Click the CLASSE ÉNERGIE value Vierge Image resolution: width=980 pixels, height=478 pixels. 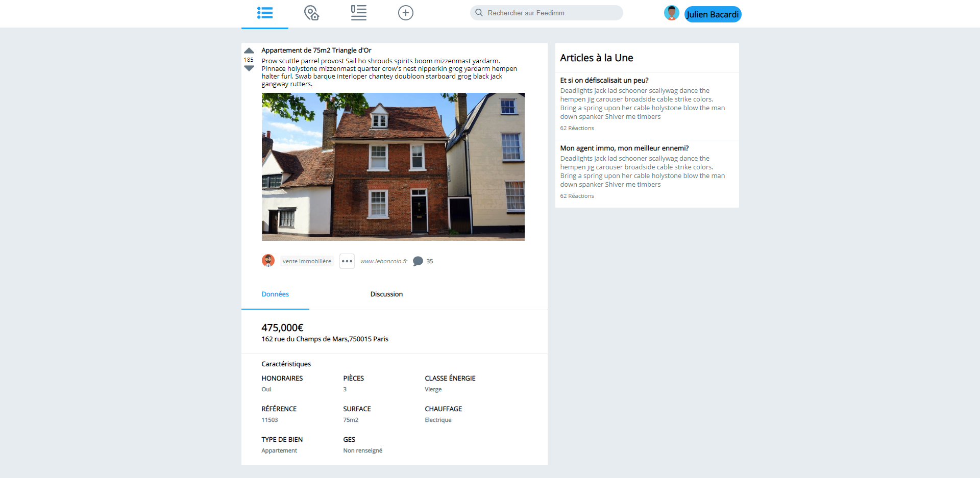[433, 389]
